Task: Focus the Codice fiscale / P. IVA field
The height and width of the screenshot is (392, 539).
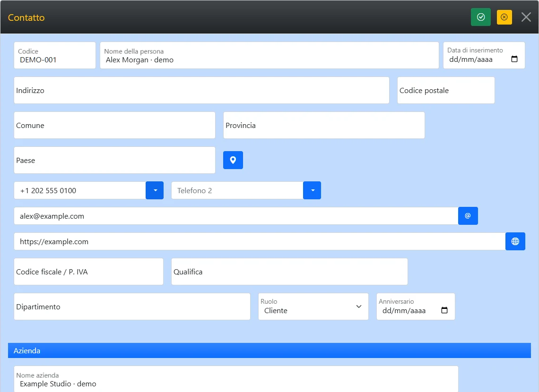Action: tap(89, 272)
